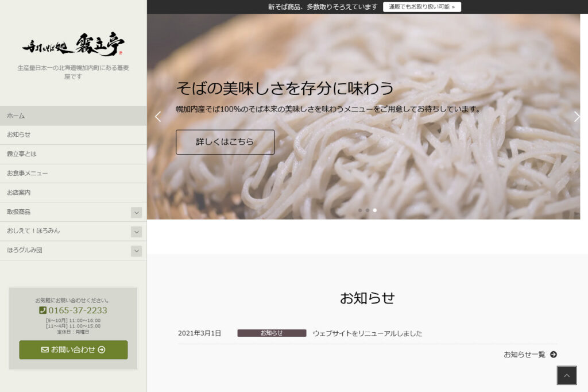The width and height of the screenshot is (588, 392).
Task: Open the ホーム menu item
Action: pyautogui.click(x=16, y=116)
